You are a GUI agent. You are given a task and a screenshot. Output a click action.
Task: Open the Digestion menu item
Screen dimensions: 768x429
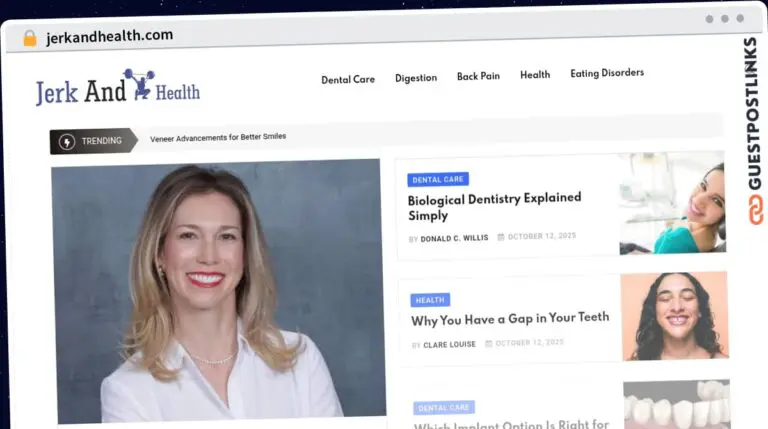[415, 78]
